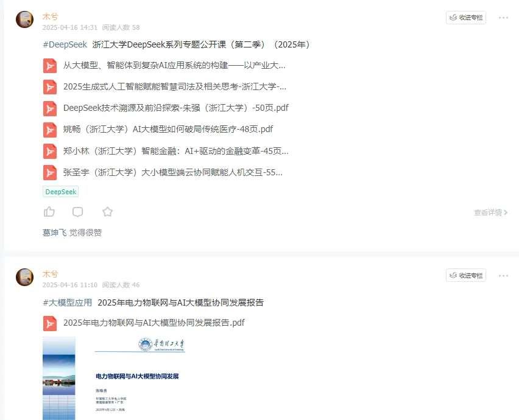519x420 pixels.
Task: Favorite the DeepSeek post with the star icon
Action: pos(108,212)
